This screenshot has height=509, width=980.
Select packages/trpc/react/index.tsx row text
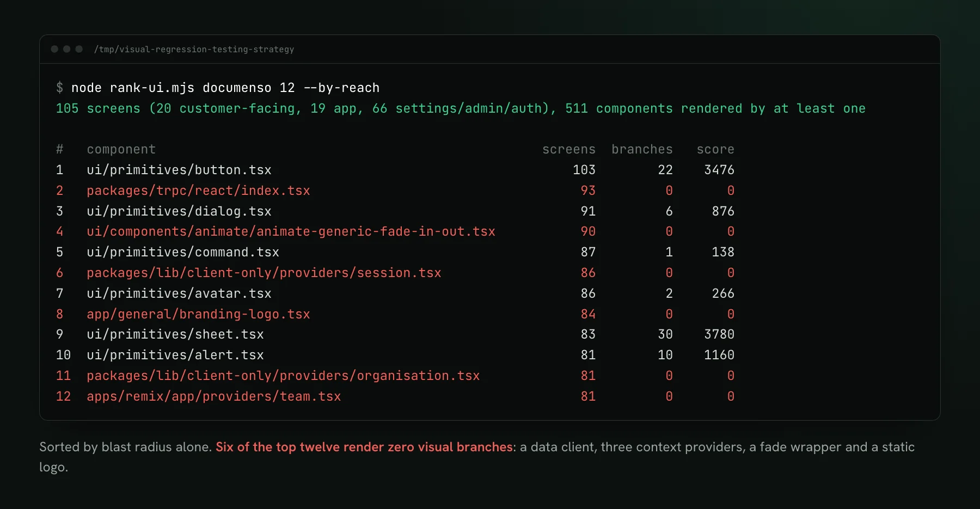tap(198, 191)
